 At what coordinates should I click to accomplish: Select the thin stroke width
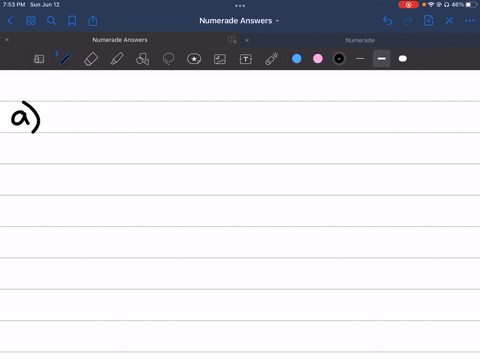(360, 59)
